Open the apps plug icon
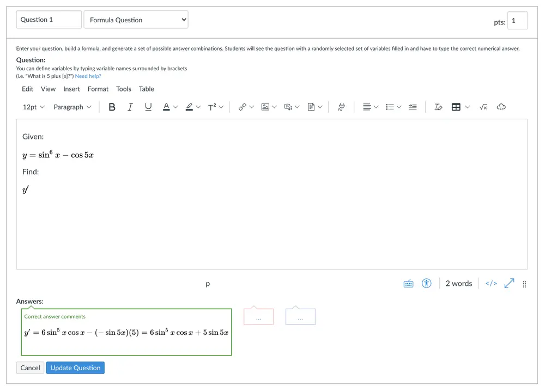This screenshot has width=545, height=392. [341, 107]
